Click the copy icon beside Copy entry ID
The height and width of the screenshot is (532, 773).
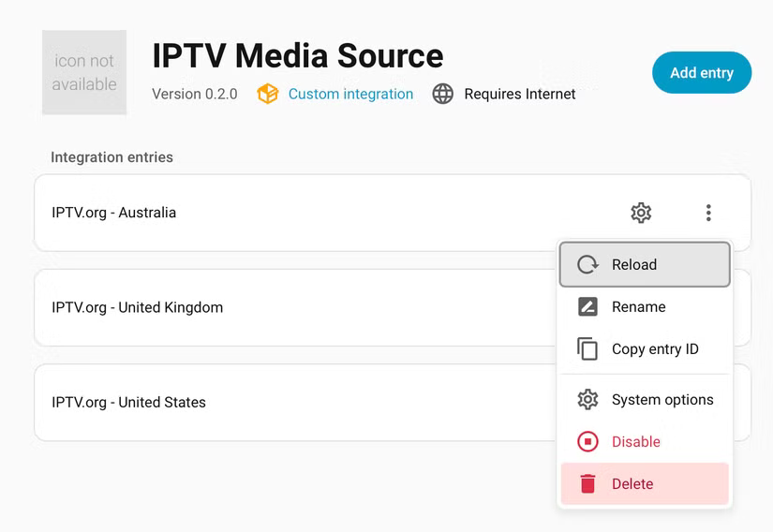pos(587,348)
